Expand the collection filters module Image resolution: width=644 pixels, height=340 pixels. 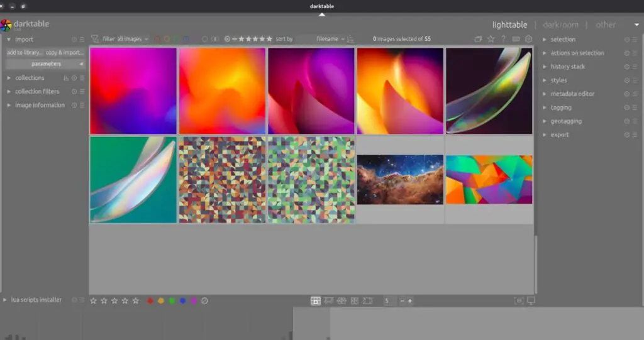9,92
